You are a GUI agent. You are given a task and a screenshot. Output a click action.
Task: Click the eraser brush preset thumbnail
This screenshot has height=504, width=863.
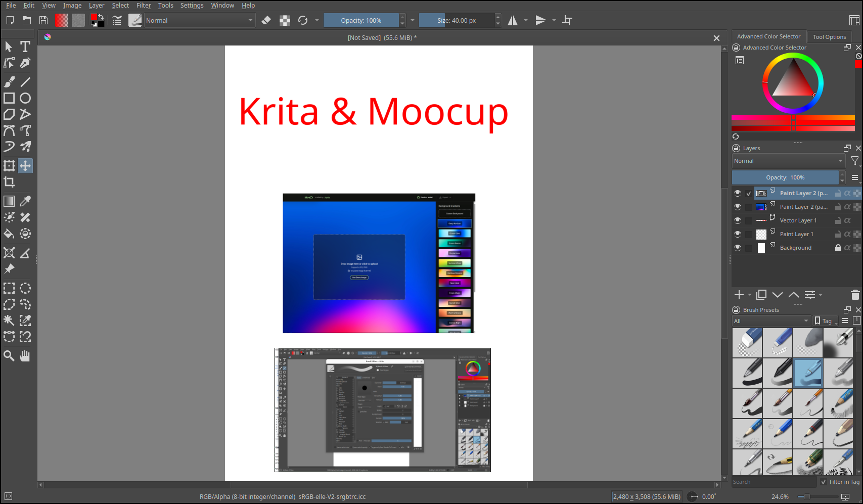(x=747, y=343)
